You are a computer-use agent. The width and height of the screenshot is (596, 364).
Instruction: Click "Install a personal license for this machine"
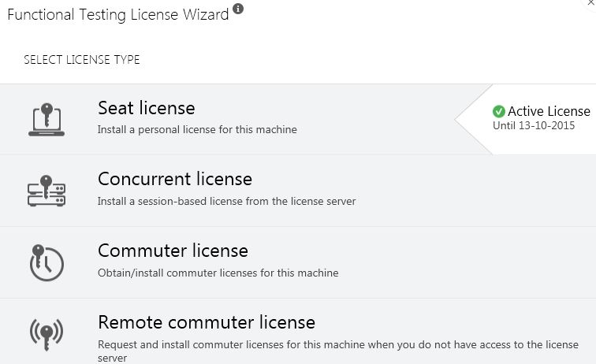[197, 129]
